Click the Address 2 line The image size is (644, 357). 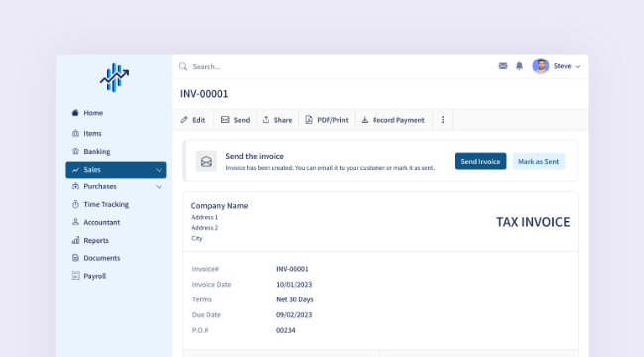(204, 228)
